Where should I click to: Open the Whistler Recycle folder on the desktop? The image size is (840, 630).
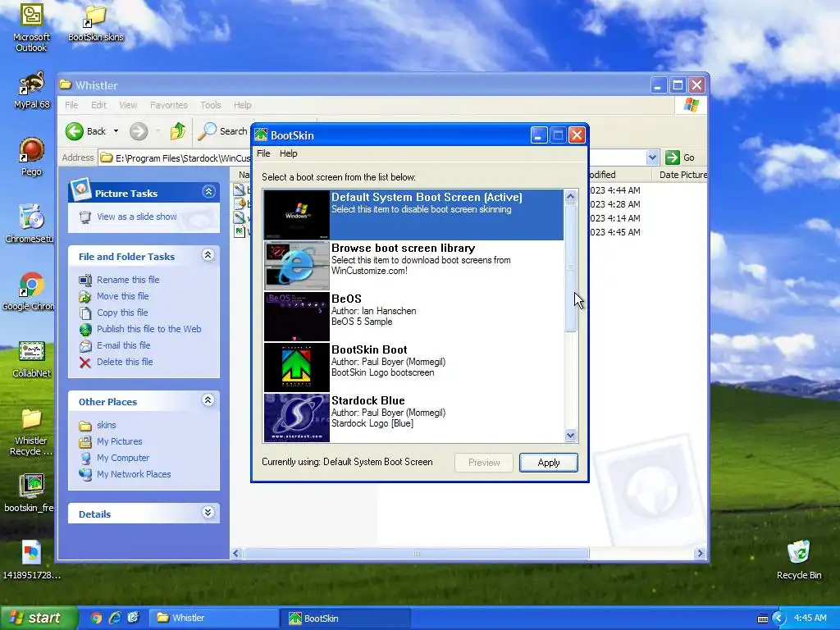point(31,431)
